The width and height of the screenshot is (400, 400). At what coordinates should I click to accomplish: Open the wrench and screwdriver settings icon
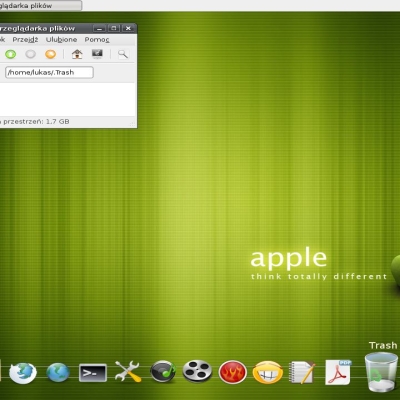tap(127, 371)
